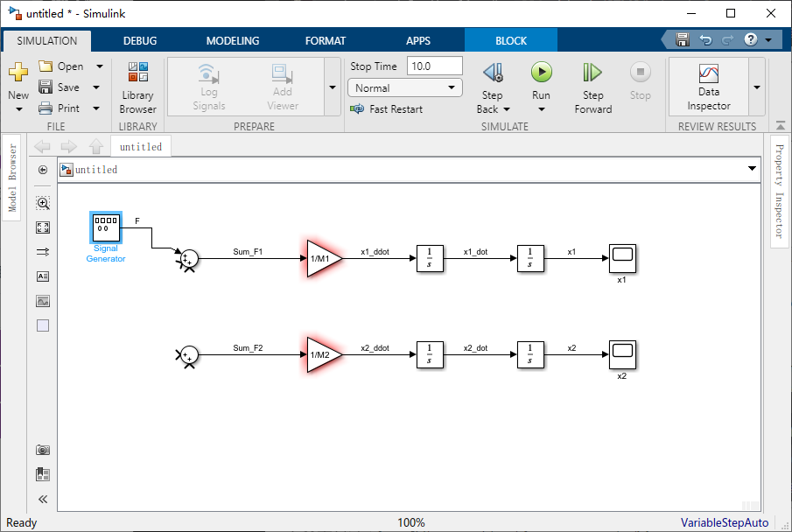Insert an image into the canvas
792x532 pixels.
(x=43, y=301)
